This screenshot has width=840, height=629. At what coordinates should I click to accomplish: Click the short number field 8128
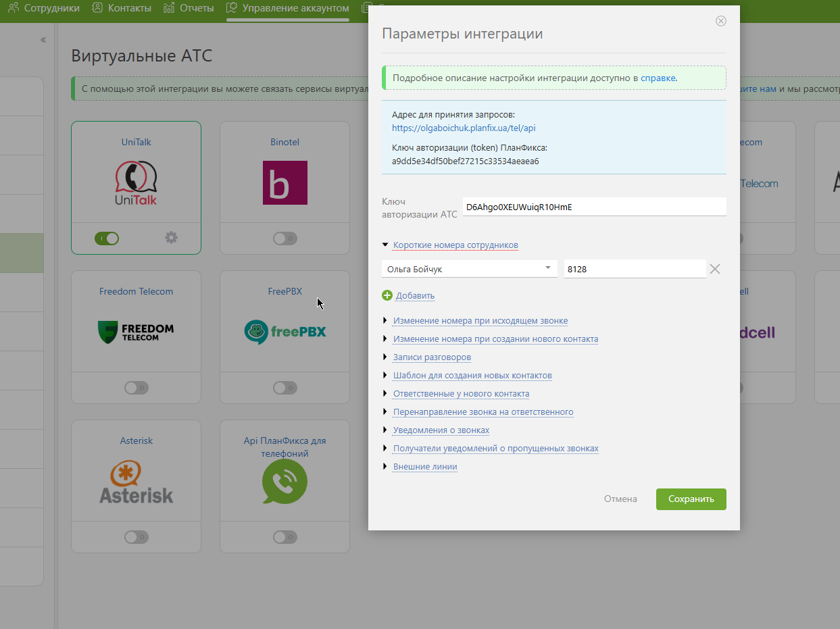(x=635, y=269)
